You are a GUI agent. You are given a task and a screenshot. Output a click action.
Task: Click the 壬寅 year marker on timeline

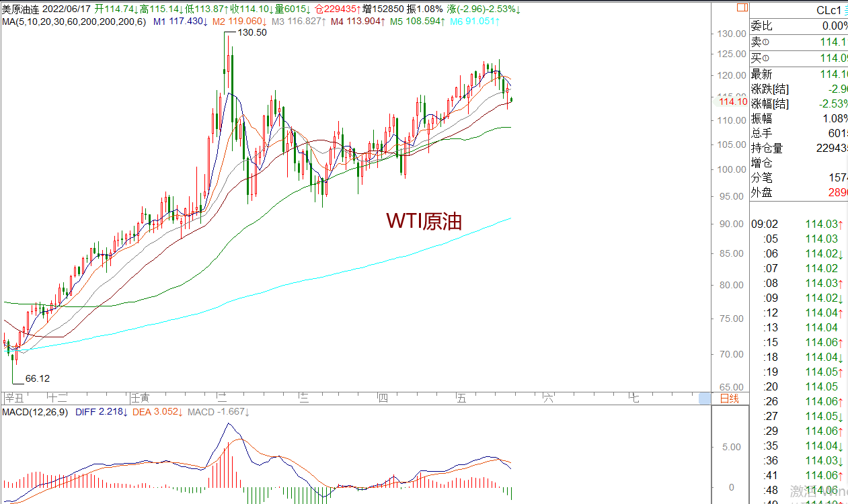pyautogui.click(x=141, y=398)
